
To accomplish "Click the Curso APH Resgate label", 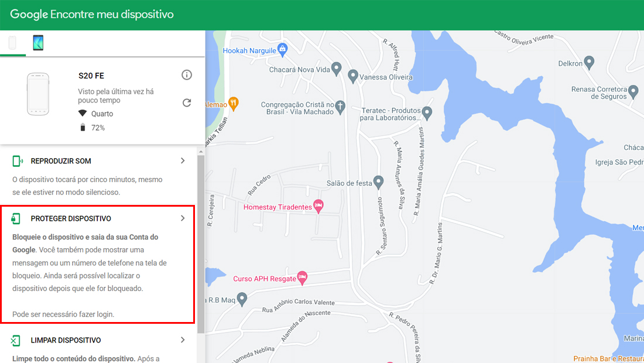I will click(x=265, y=279).
